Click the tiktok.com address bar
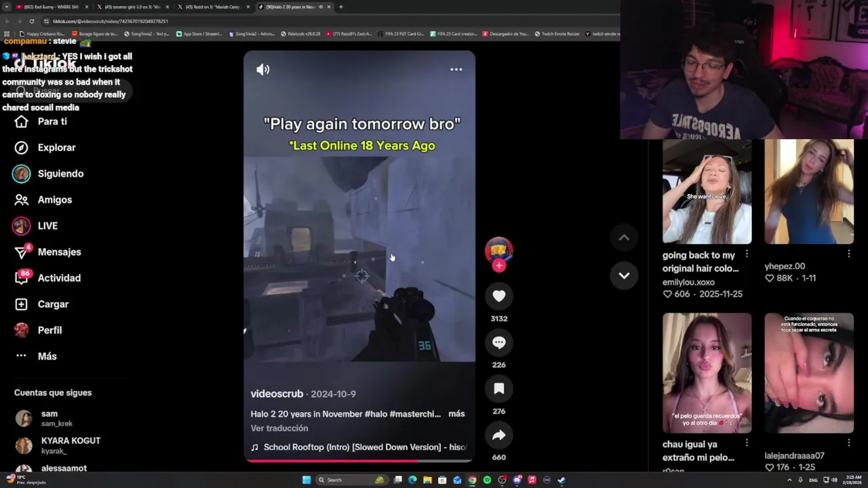Viewport: 868px width, 488px height. point(325,21)
